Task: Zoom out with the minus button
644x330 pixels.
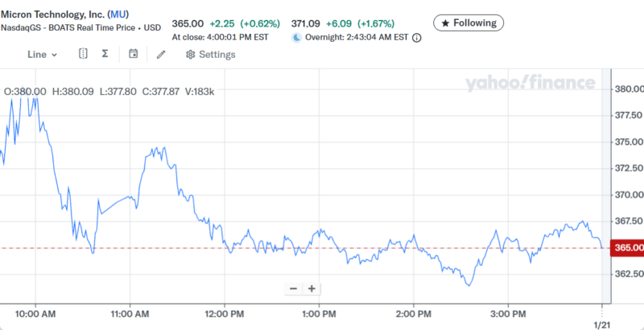Action: pyautogui.click(x=293, y=289)
